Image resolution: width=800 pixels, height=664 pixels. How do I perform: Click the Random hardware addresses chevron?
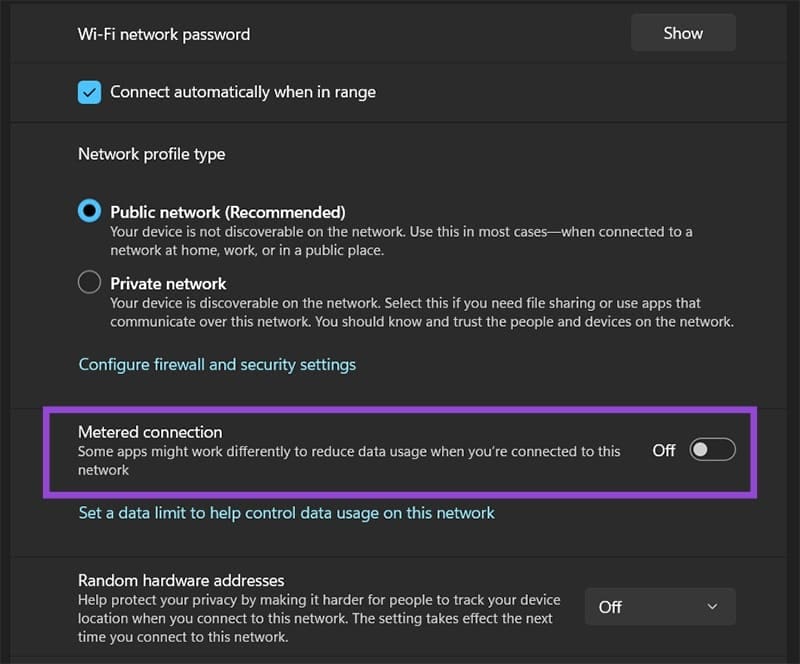point(712,606)
